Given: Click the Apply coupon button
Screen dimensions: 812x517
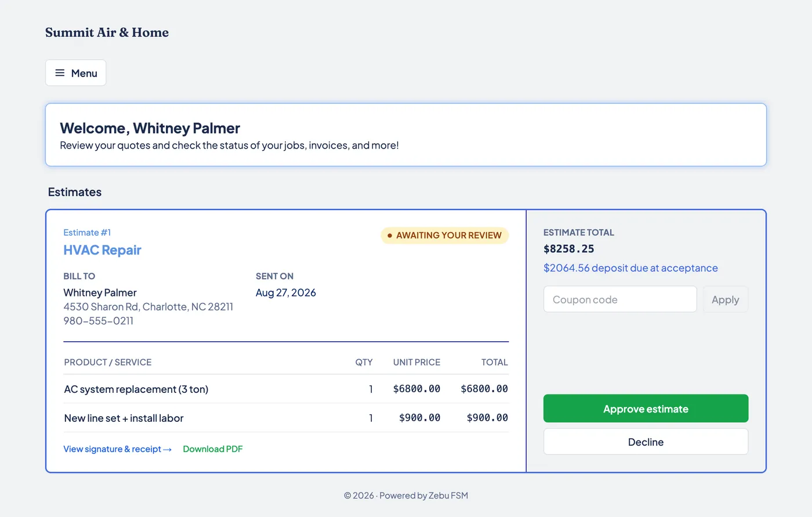Looking at the screenshot, I should pos(725,299).
